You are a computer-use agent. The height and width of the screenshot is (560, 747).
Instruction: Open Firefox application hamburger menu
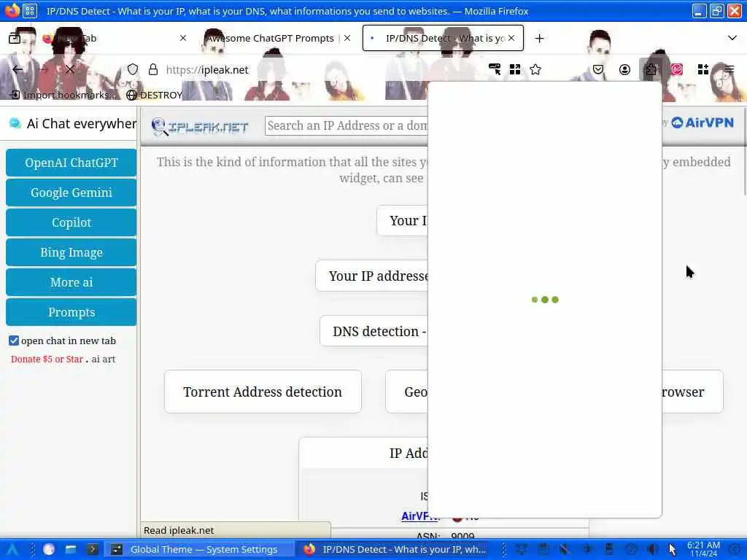click(729, 69)
